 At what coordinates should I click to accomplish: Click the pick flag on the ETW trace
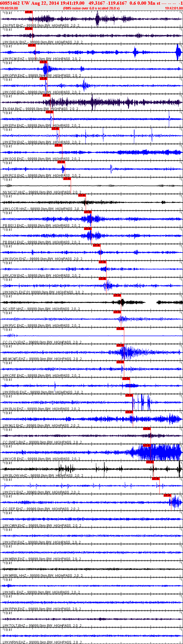55,129
